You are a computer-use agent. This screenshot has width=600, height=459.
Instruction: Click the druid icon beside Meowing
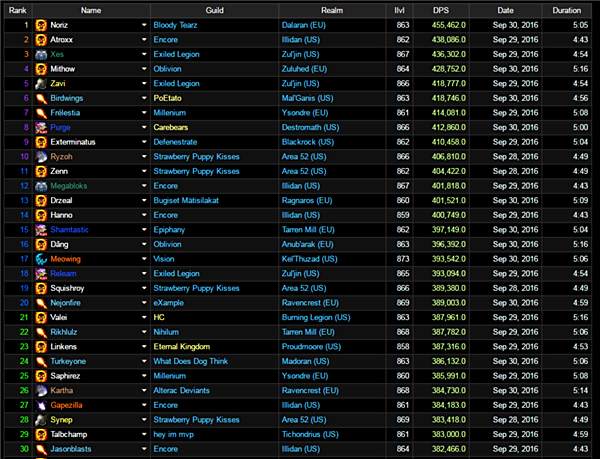click(x=41, y=259)
